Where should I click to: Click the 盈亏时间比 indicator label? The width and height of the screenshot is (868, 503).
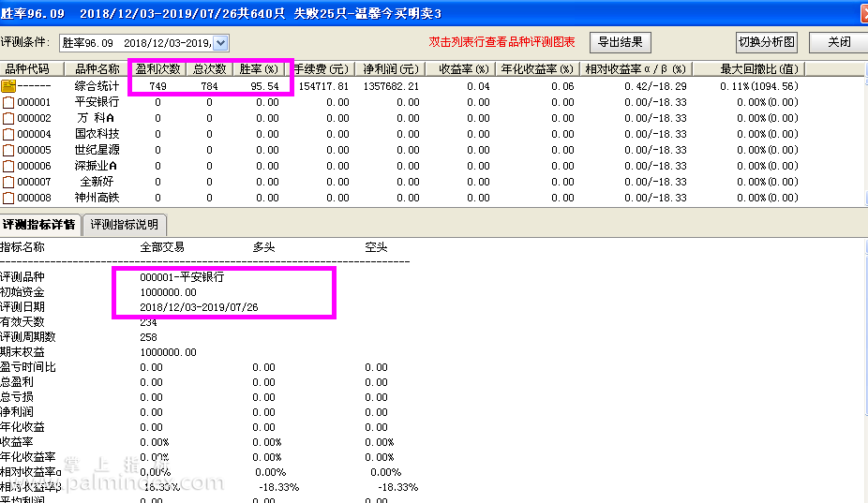(28, 367)
